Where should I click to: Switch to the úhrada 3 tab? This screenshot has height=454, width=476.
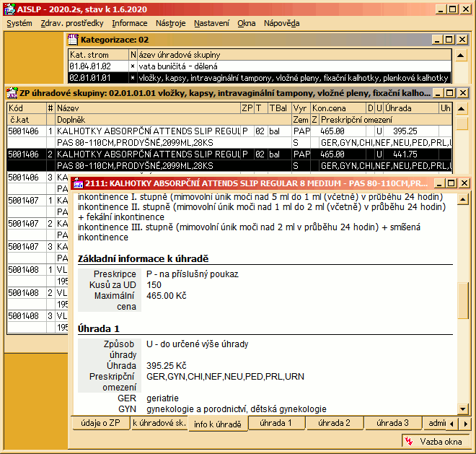[392, 423]
